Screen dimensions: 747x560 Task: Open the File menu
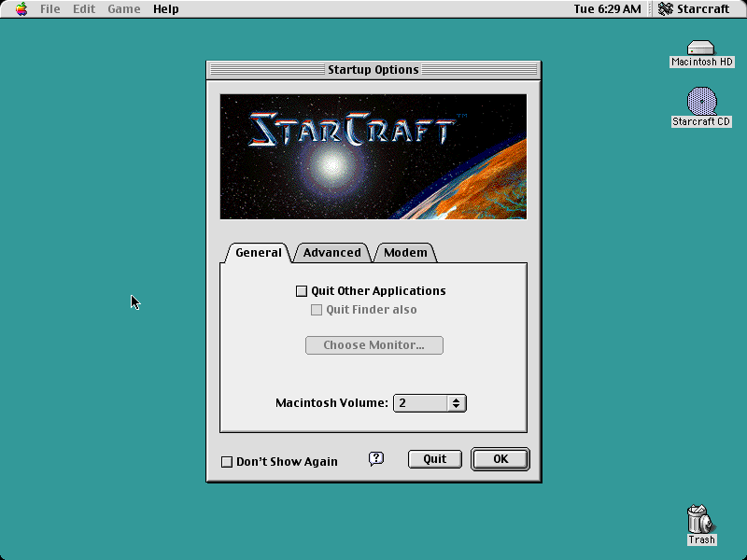[x=49, y=8]
